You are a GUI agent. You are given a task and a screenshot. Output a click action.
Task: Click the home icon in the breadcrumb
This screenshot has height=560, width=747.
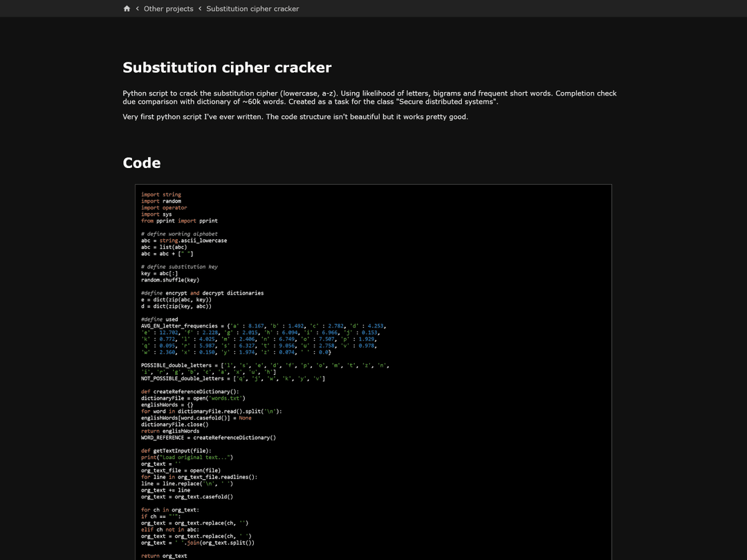[127, 8]
